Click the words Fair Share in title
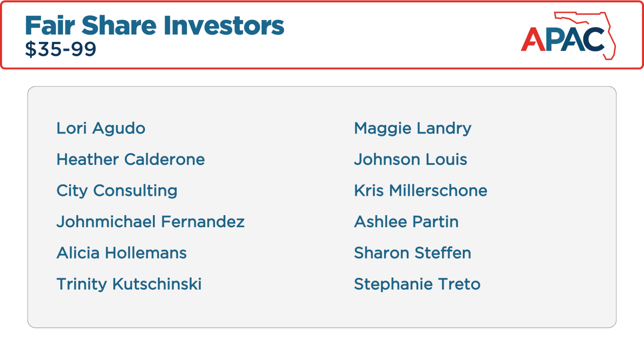The image size is (644, 362). click(x=91, y=26)
